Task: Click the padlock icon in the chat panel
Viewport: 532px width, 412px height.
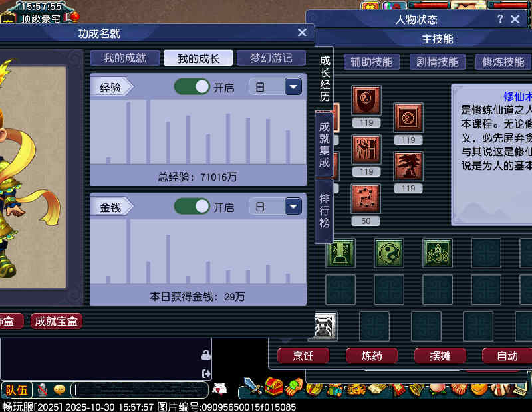Action: [x=206, y=355]
